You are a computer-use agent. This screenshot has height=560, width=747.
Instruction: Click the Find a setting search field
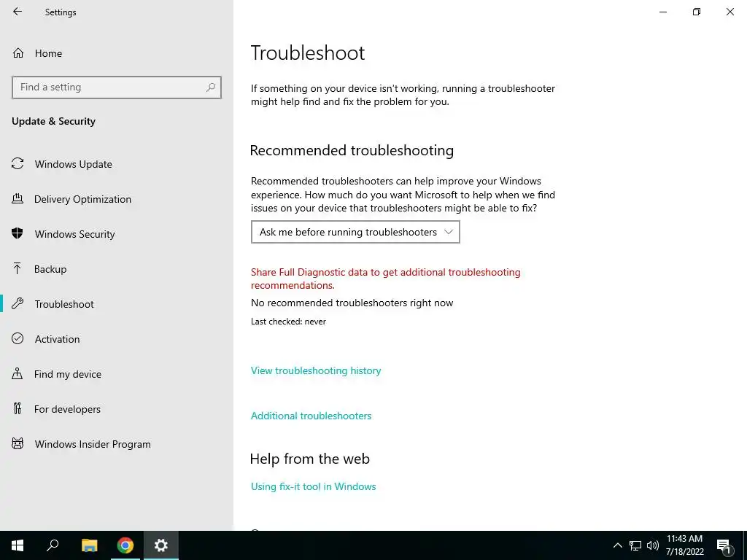[x=117, y=87]
